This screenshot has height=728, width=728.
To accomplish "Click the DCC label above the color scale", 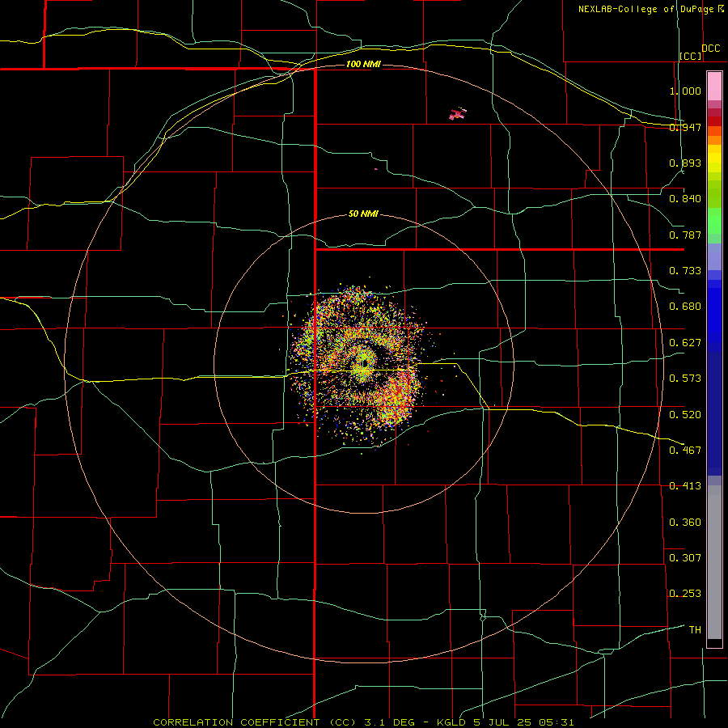I will pos(711,49).
